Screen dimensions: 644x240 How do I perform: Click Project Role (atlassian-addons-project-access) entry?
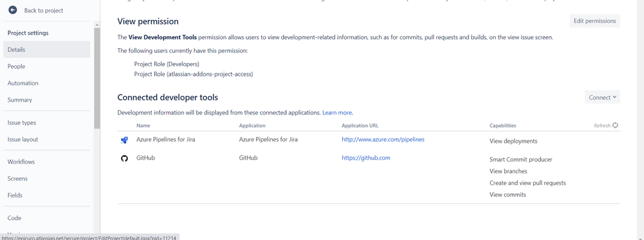click(193, 74)
